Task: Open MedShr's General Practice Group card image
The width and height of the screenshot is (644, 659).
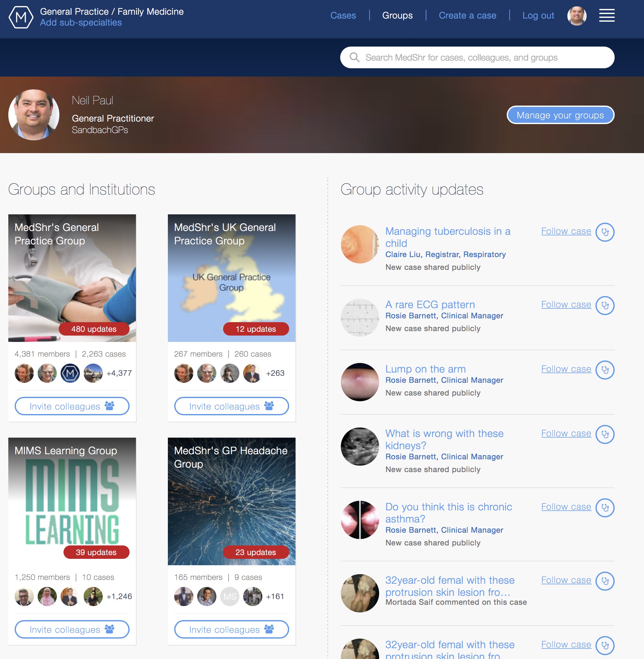Action: (72, 278)
